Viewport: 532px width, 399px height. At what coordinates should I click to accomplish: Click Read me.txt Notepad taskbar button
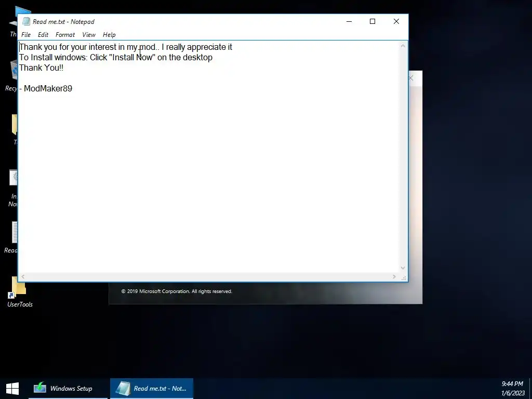coord(152,389)
